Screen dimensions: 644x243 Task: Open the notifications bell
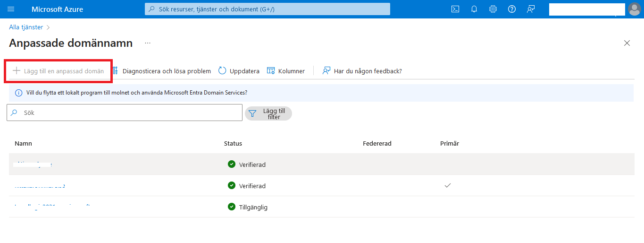point(474,9)
